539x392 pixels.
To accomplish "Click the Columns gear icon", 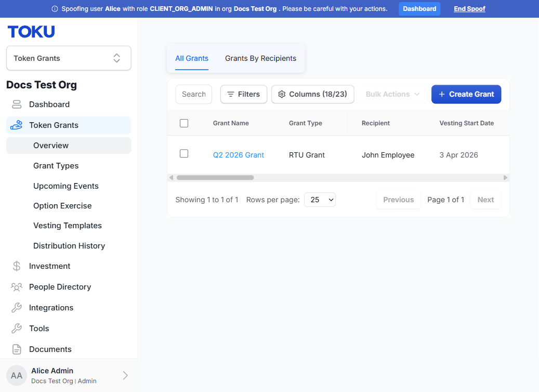I will (282, 94).
